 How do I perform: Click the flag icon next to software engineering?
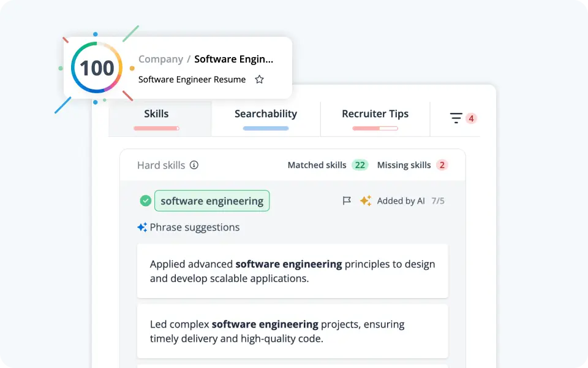pos(347,201)
